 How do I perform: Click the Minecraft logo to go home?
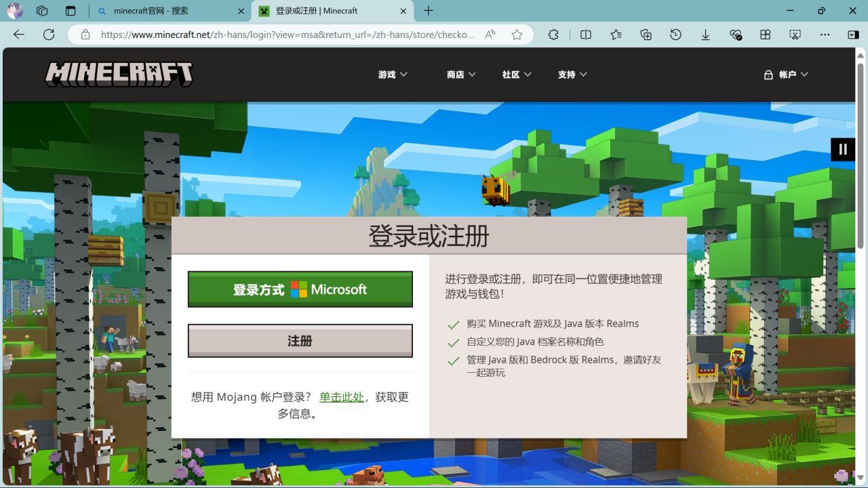119,74
